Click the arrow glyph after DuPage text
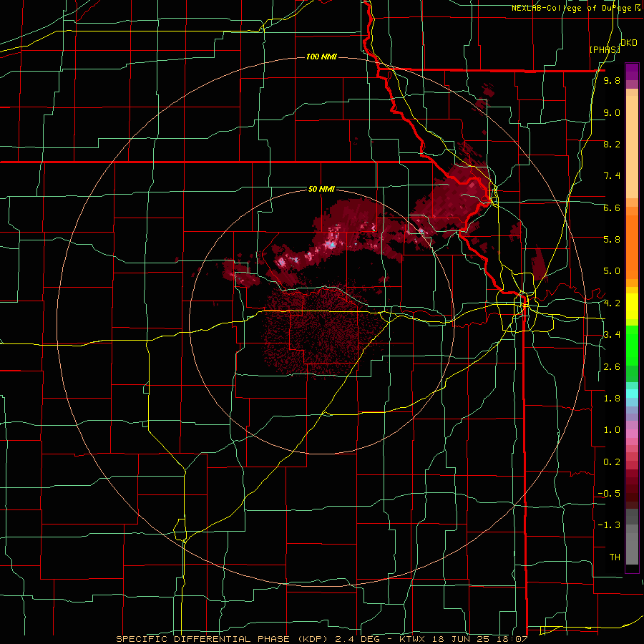The width and height of the screenshot is (644, 644). tap(638, 8)
